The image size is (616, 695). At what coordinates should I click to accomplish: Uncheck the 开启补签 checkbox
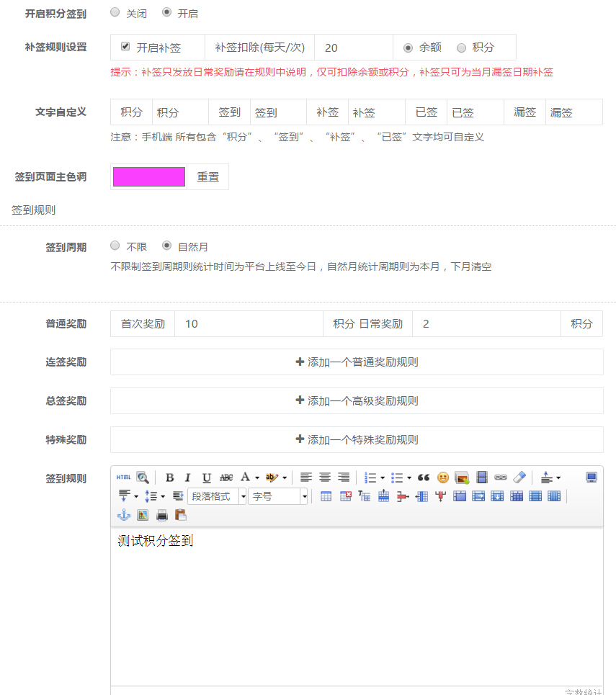pos(124,47)
